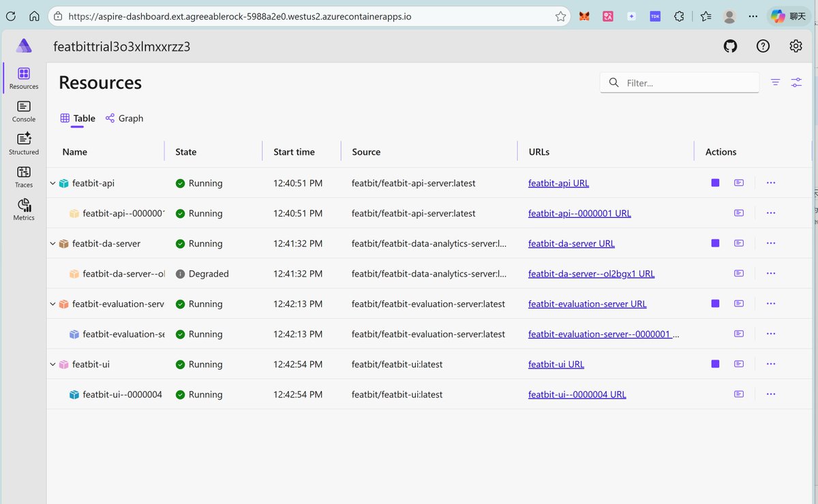
Task: Collapse the featbit-evaluation-server row
Action: [52, 304]
